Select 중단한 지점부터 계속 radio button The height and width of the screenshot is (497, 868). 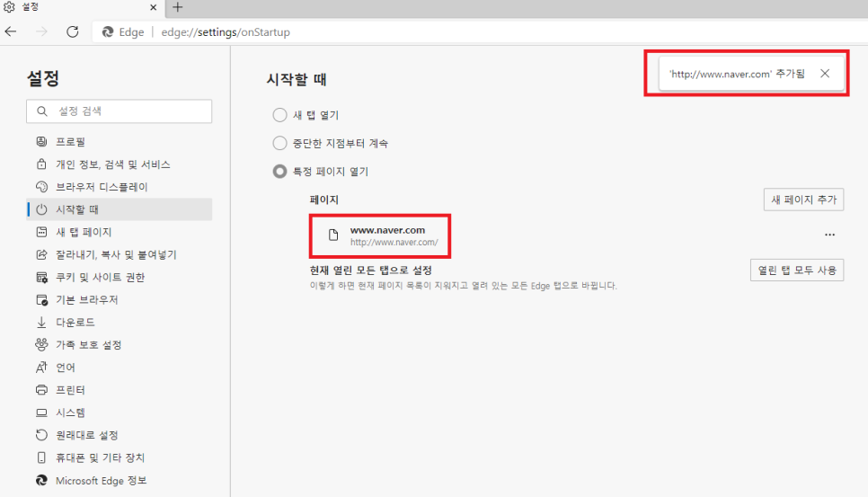pyautogui.click(x=279, y=143)
